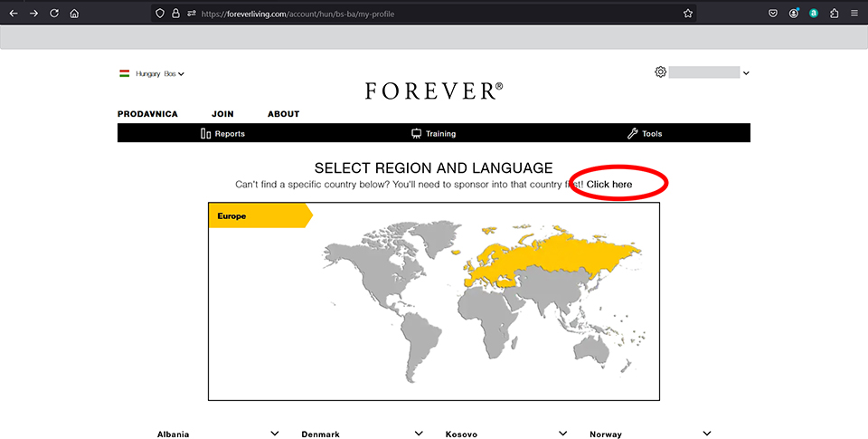Screen dimensions: 868x439
Task: Go back using the browser back arrow
Action: (x=14, y=14)
